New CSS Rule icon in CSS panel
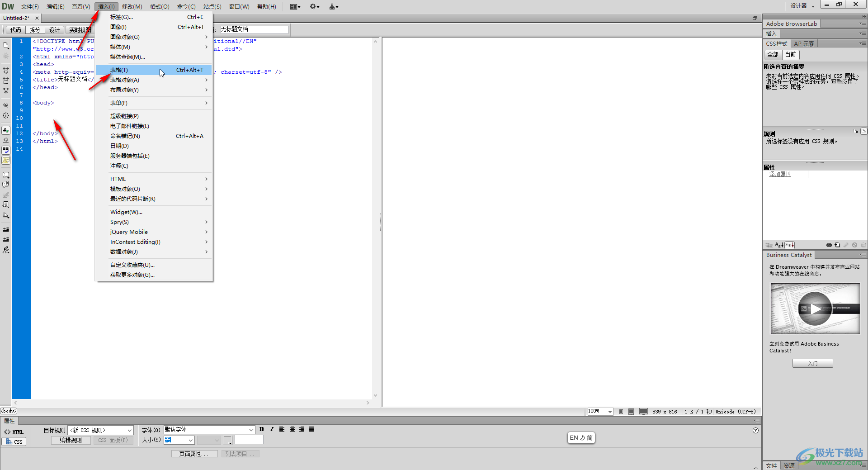 tap(837, 245)
